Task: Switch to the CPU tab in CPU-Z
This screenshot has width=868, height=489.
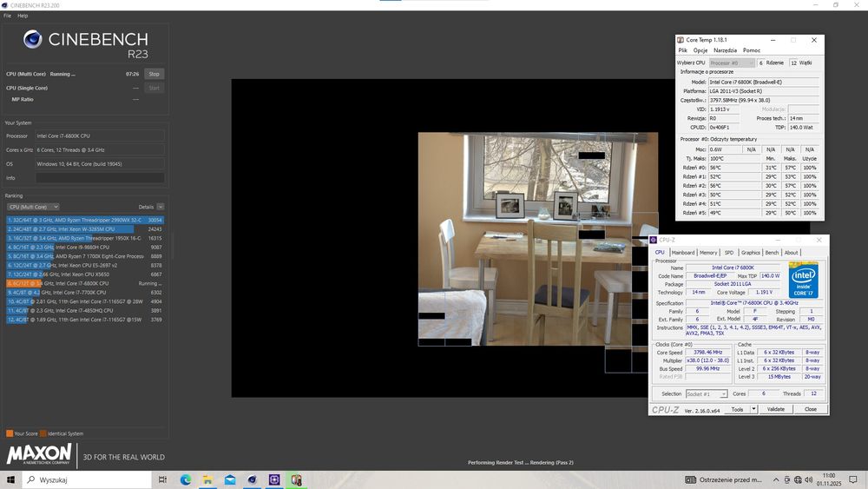Action: [x=660, y=253]
